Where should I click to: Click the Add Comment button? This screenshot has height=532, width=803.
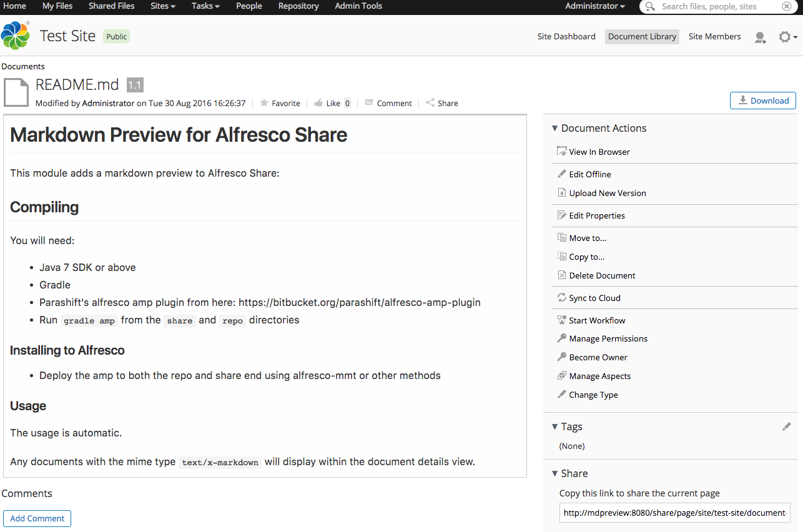[x=37, y=518]
